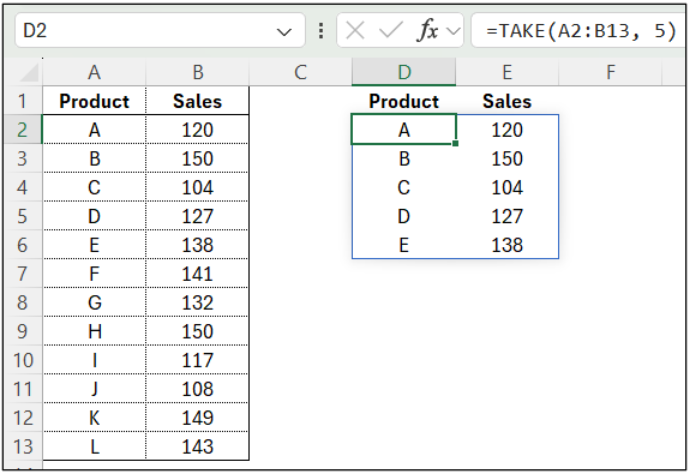Click the fill handle on cell D2
This screenshot has width=693, height=474.
click(456, 144)
